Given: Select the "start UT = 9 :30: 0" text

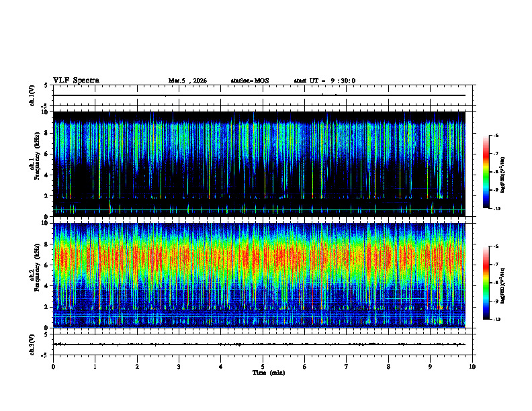Looking at the screenshot, I should [324, 81].
